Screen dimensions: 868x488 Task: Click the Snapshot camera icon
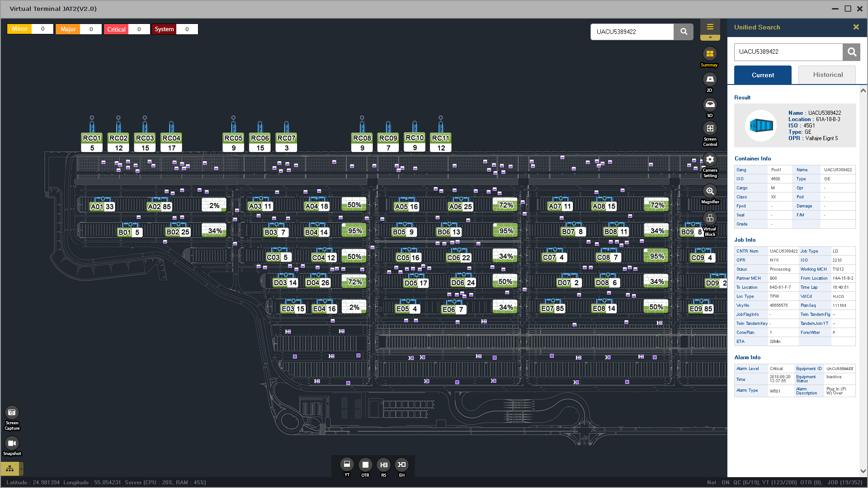(x=12, y=443)
